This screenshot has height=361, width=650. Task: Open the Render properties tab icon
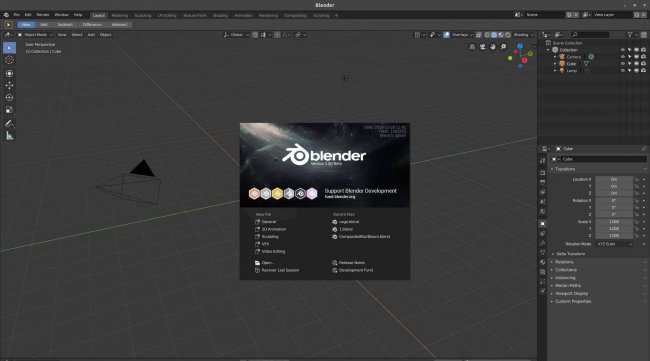pos(543,172)
